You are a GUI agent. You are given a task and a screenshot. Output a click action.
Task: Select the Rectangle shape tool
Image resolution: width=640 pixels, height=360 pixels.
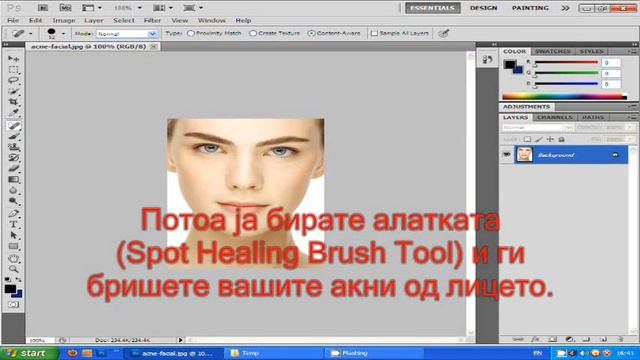pos(13,246)
